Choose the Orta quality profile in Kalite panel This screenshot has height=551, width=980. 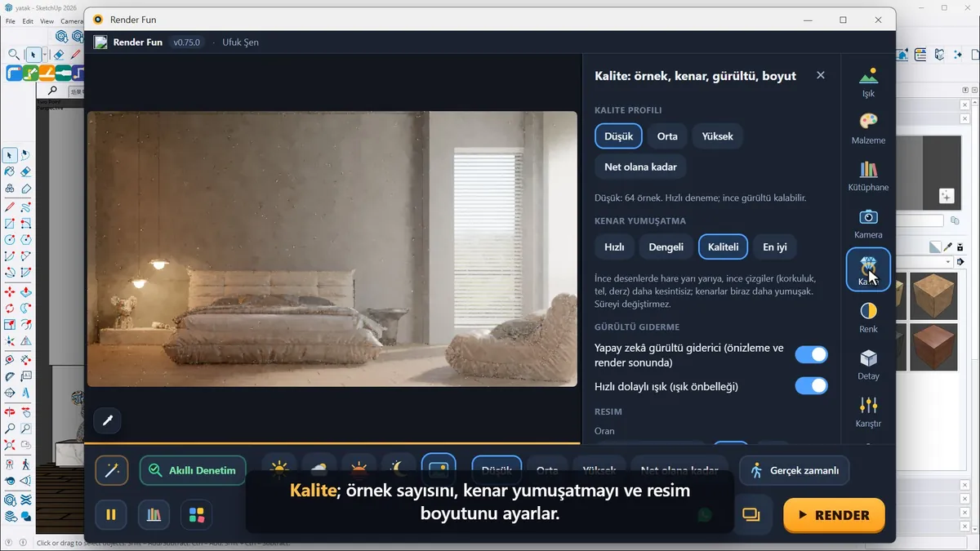(667, 136)
